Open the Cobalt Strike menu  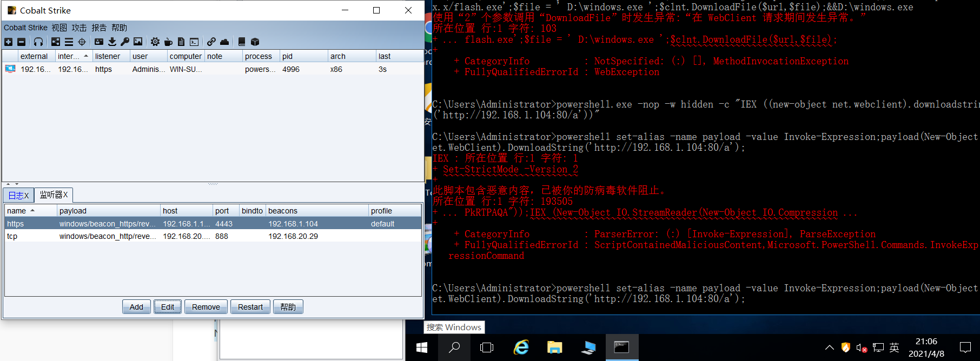click(x=25, y=28)
